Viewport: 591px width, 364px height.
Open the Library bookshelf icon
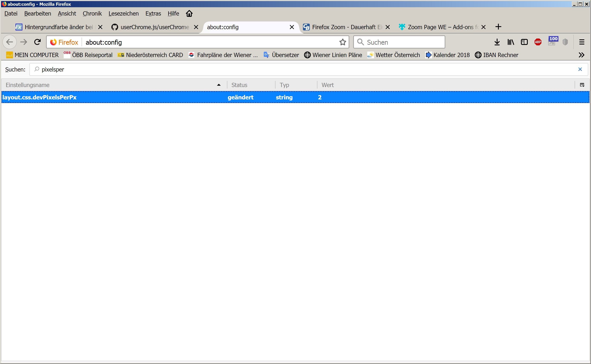click(x=511, y=42)
